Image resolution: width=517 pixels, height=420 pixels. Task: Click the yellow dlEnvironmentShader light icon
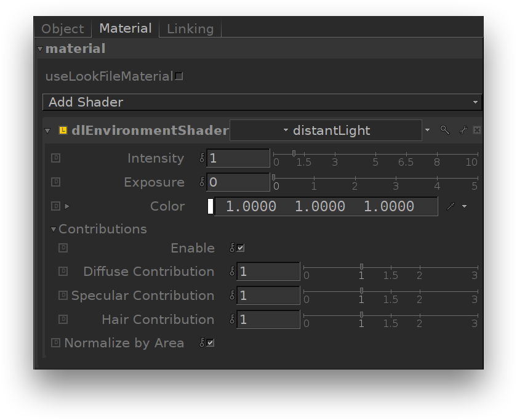63,131
